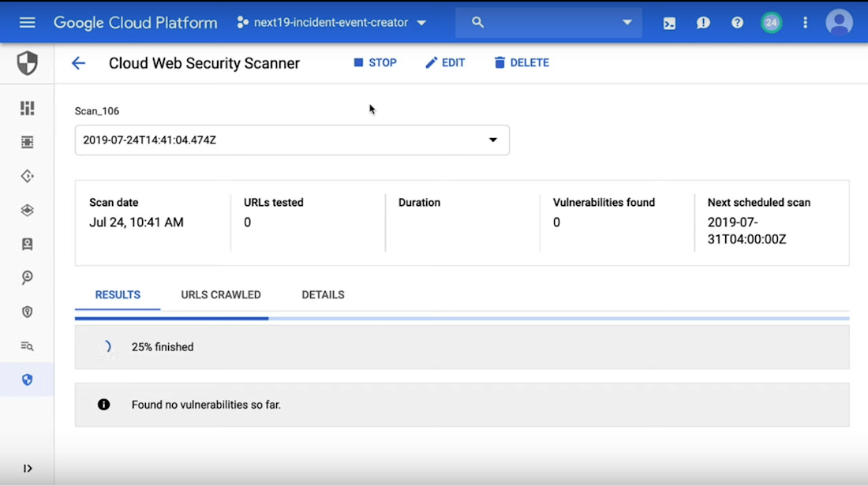Expand the search bar dropdown arrow
Screen dimensions: 868x486
pos(627,22)
